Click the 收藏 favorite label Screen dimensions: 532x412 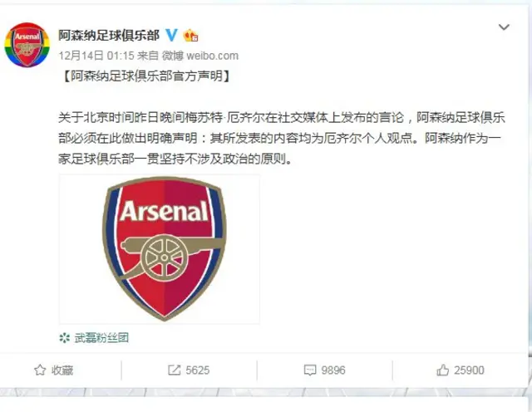(62, 370)
